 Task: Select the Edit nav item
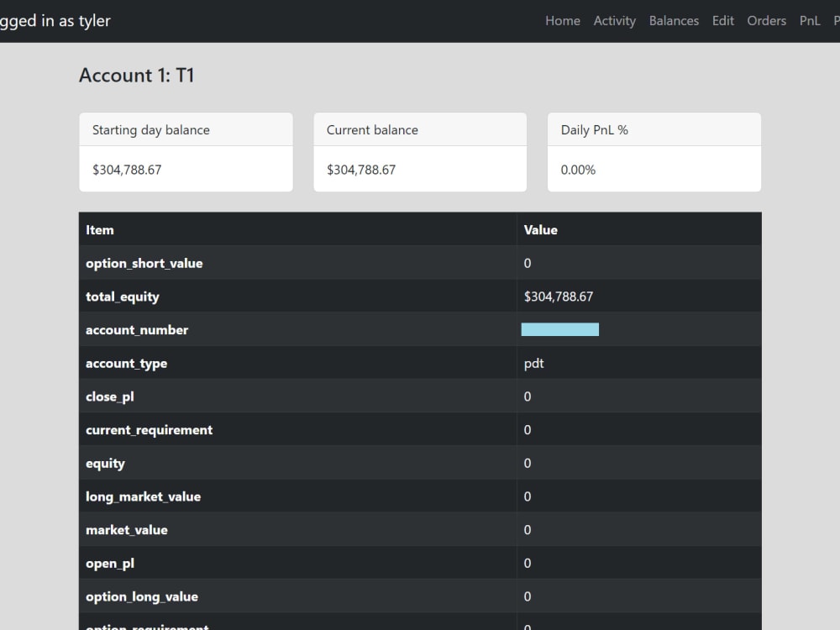click(722, 21)
